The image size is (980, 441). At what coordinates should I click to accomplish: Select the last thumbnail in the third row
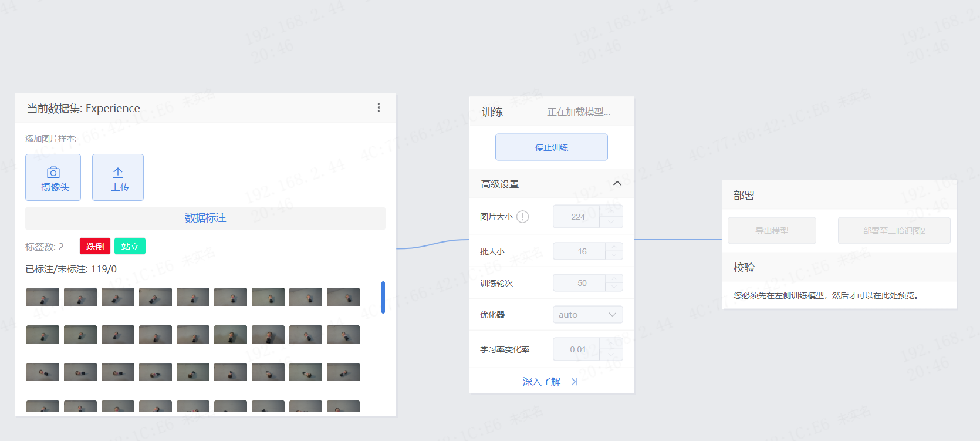click(343, 372)
